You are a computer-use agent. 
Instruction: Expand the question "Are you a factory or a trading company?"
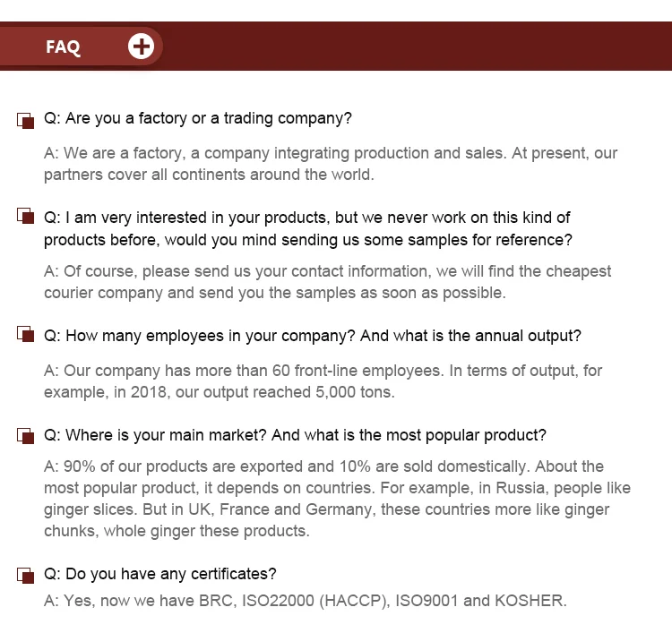(197, 118)
